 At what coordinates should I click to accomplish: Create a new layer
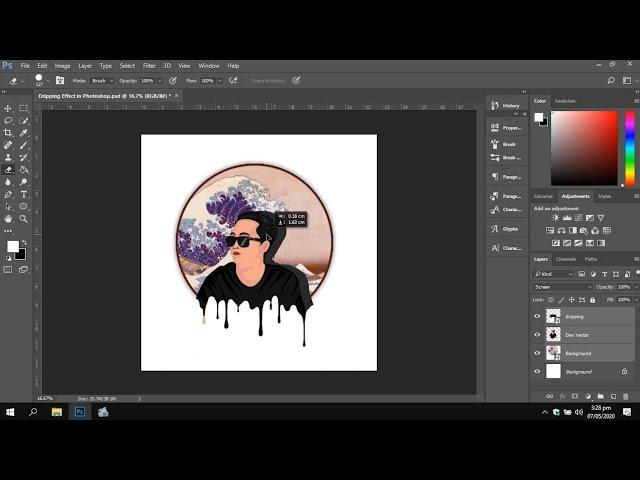613,396
